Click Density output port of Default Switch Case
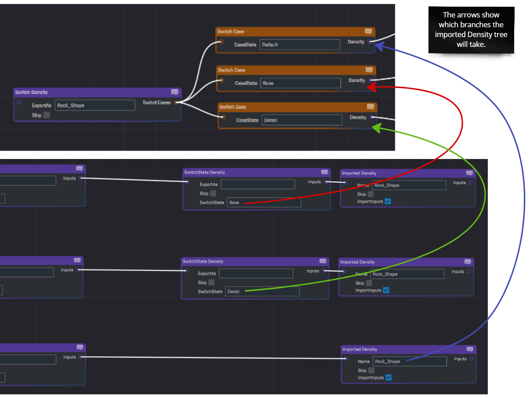The height and width of the screenshot is (398, 532). (x=370, y=42)
